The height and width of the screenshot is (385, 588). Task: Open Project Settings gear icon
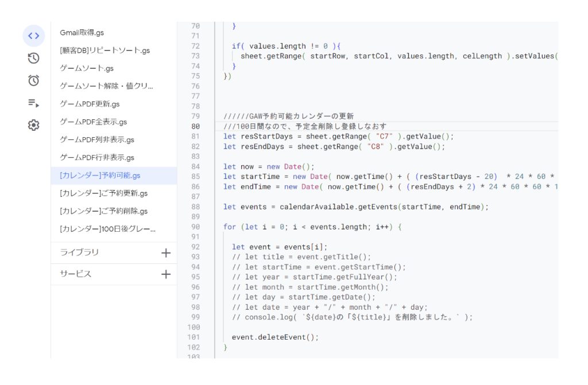pos(33,125)
